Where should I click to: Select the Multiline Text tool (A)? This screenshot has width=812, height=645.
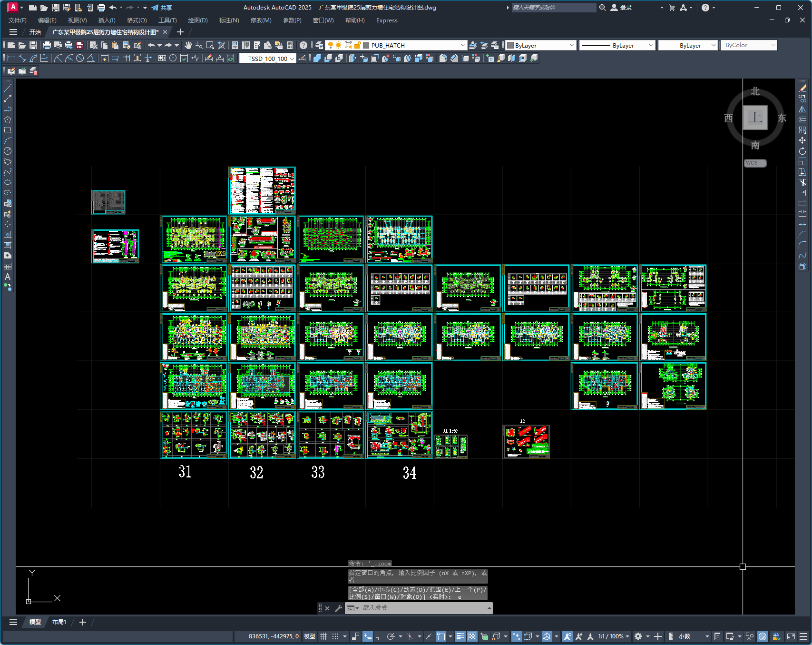8,277
